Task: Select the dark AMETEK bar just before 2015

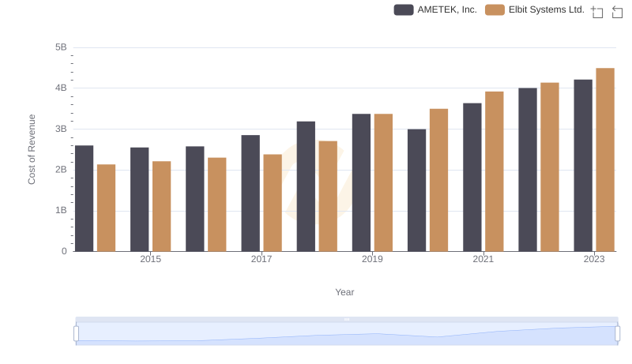Action: click(x=140, y=199)
